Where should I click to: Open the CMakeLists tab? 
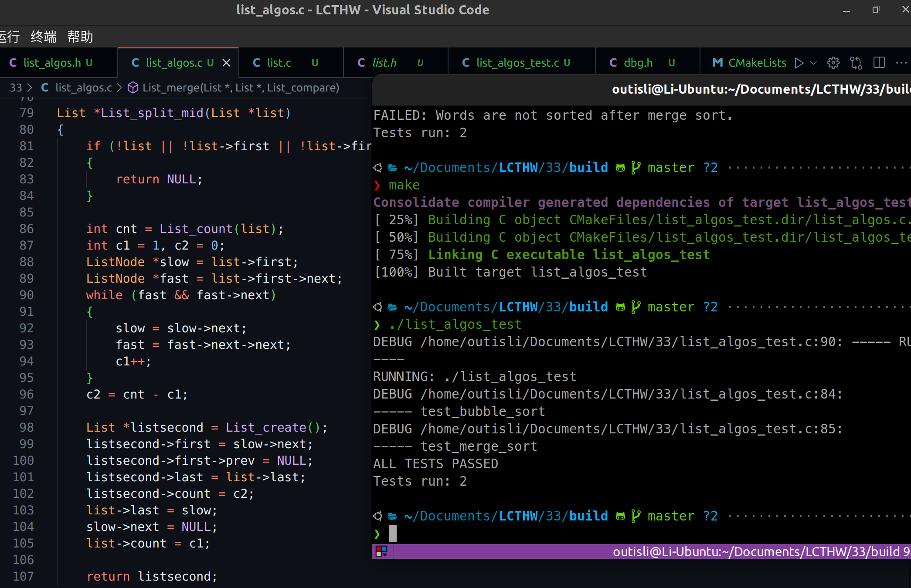[x=757, y=63]
